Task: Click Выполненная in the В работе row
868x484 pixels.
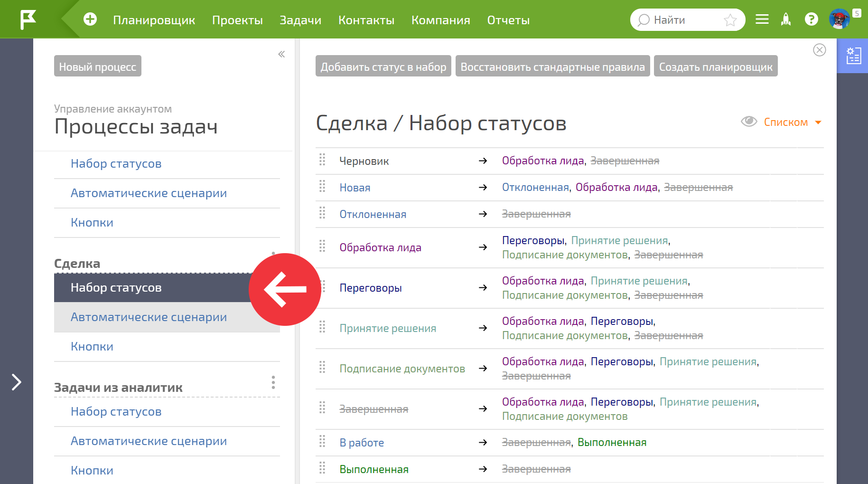Action: click(x=612, y=442)
